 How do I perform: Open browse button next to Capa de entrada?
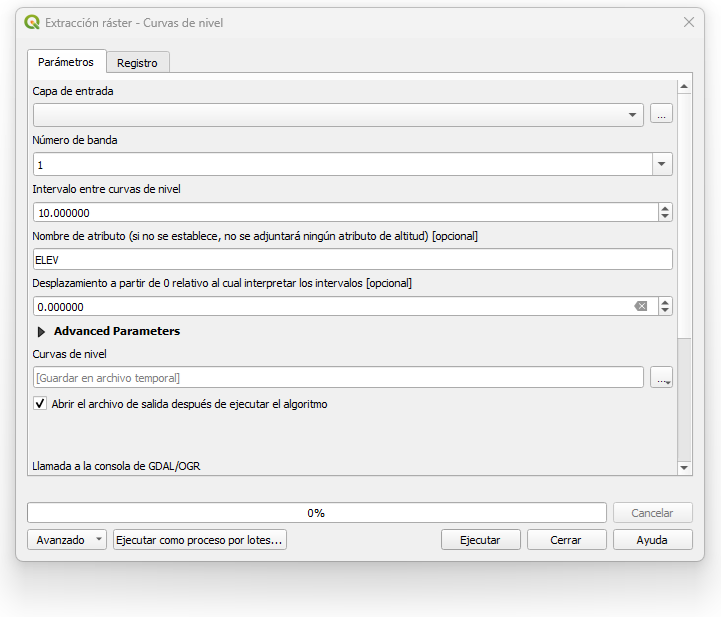661,114
